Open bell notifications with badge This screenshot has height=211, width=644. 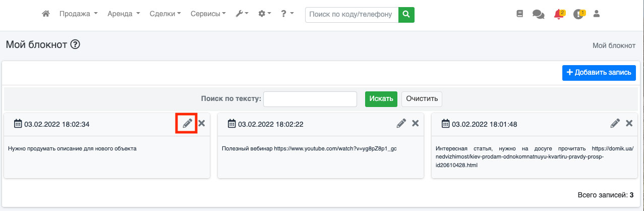pos(559,15)
